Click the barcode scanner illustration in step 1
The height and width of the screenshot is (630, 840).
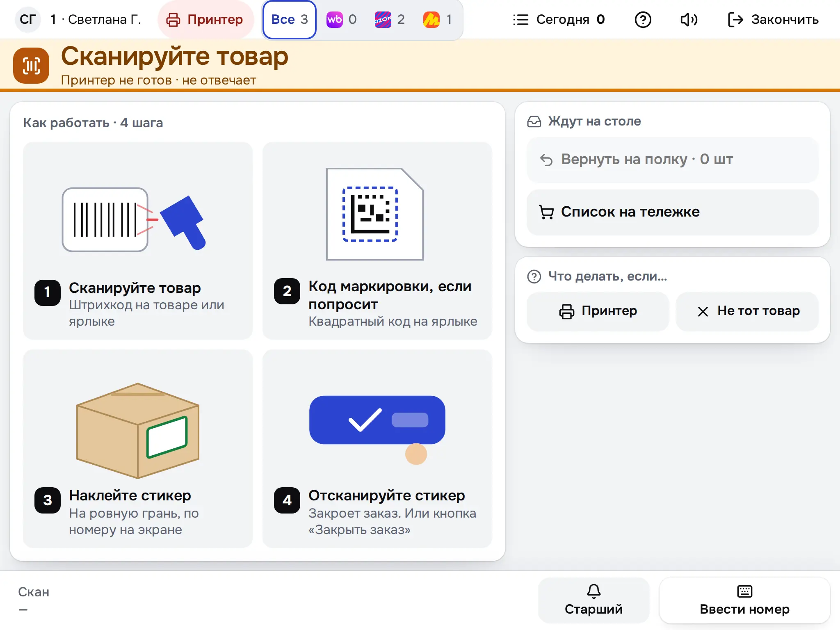tap(134, 219)
